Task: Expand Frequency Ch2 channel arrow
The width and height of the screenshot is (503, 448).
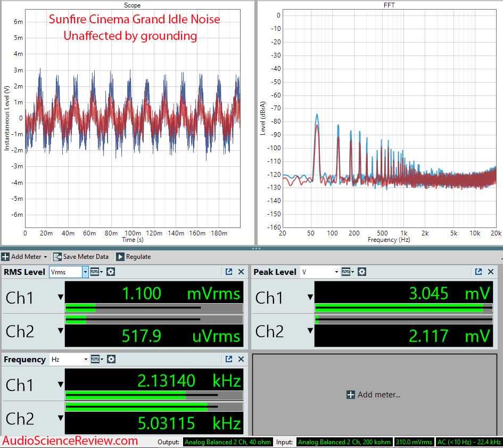Action: click(61, 418)
